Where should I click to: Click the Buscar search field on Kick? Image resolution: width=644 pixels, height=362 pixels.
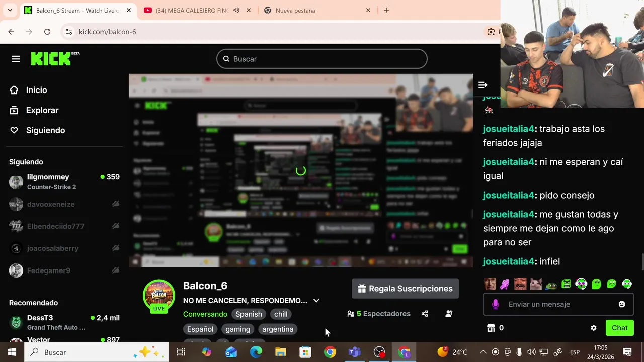pyautogui.click(x=322, y=59)
